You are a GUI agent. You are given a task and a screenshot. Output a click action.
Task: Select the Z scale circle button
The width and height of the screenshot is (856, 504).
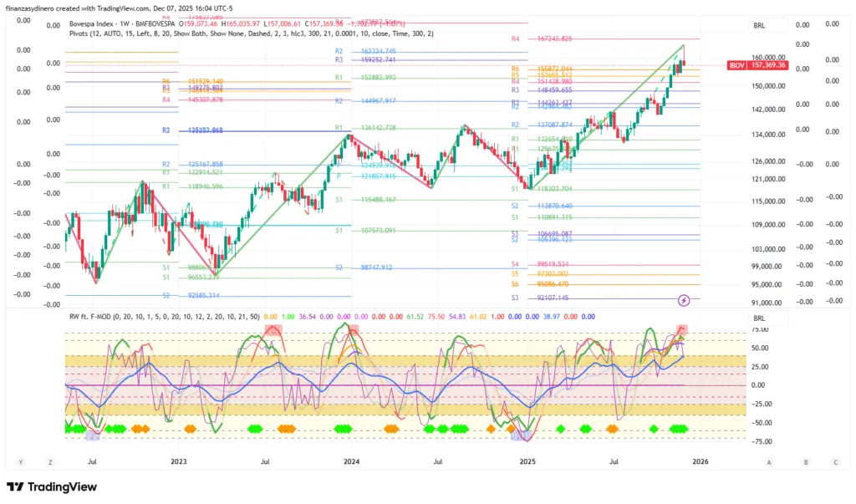pyautogui.click(x=50, y=461)
